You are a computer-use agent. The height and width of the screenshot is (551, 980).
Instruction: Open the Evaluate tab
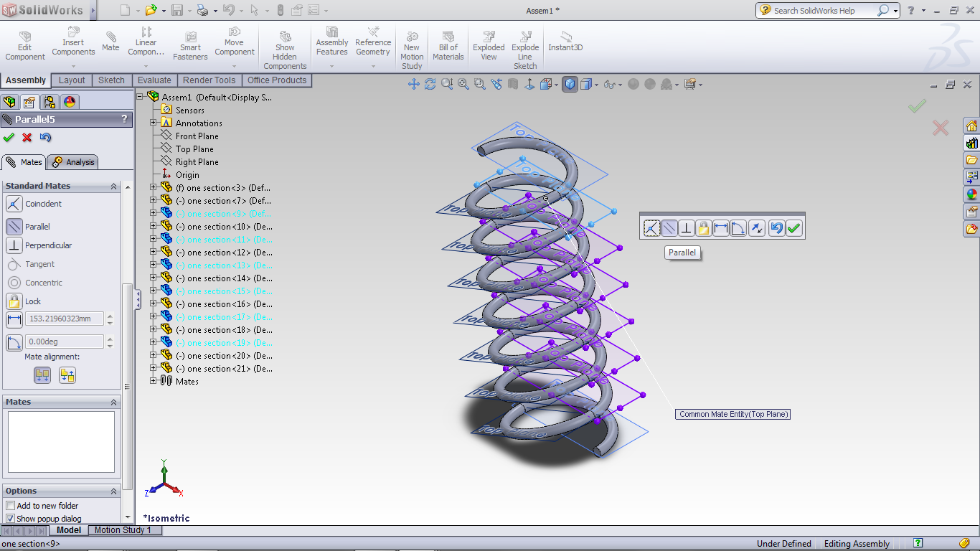pos(154,80)
